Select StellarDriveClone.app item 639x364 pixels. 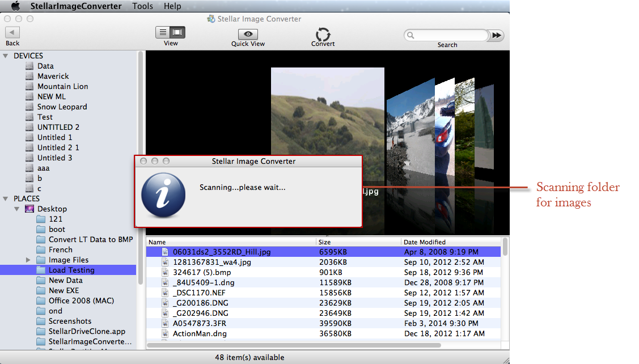click(x=87, y=331)
